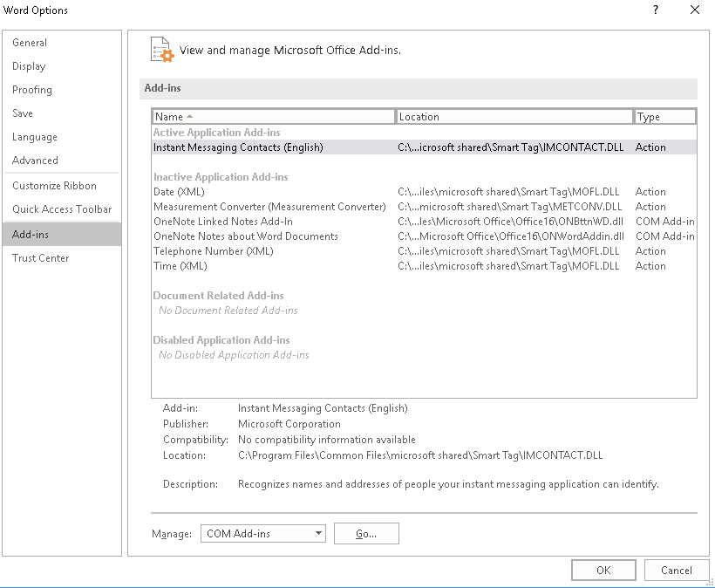Viewport: 715px width, 588px height.
Task: Click the Inactive Application Add-ins group heading
Action: point(221,177)
